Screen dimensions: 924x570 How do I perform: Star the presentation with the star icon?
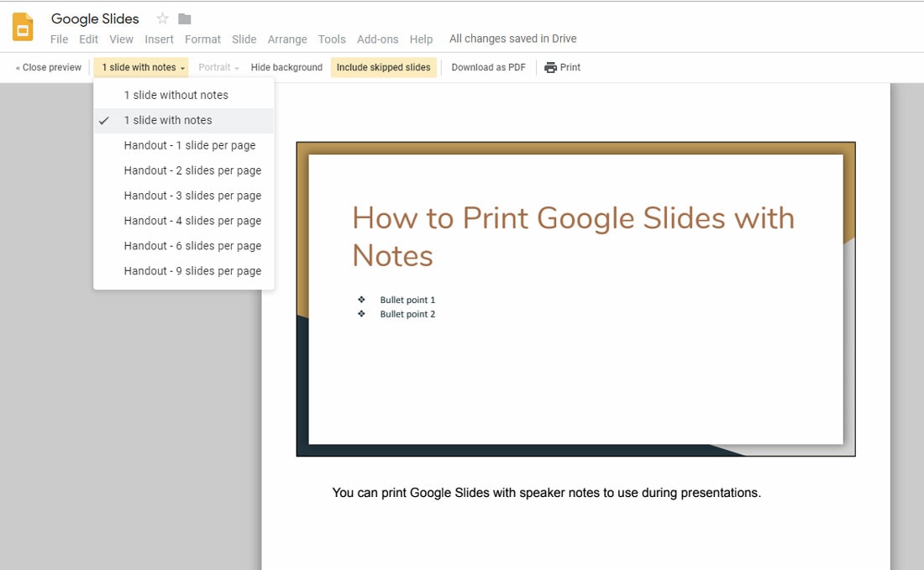coord(163,18)
